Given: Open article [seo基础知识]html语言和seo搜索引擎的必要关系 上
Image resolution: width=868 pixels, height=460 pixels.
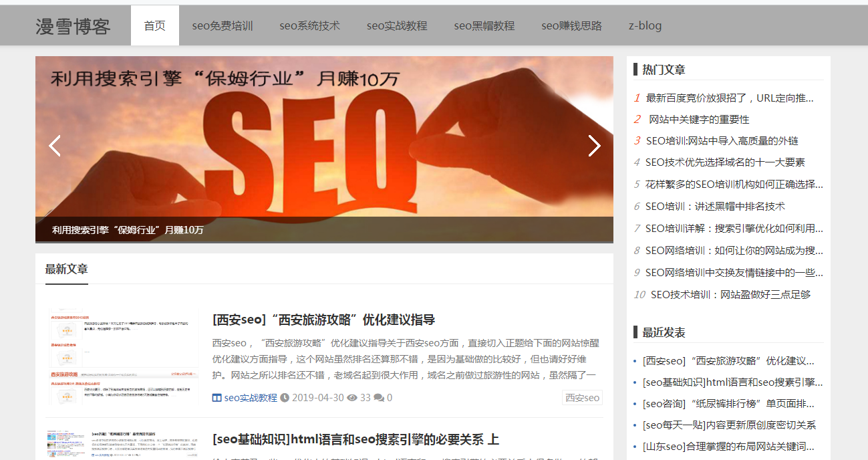Looking at the screenshot, I should 355,439.
